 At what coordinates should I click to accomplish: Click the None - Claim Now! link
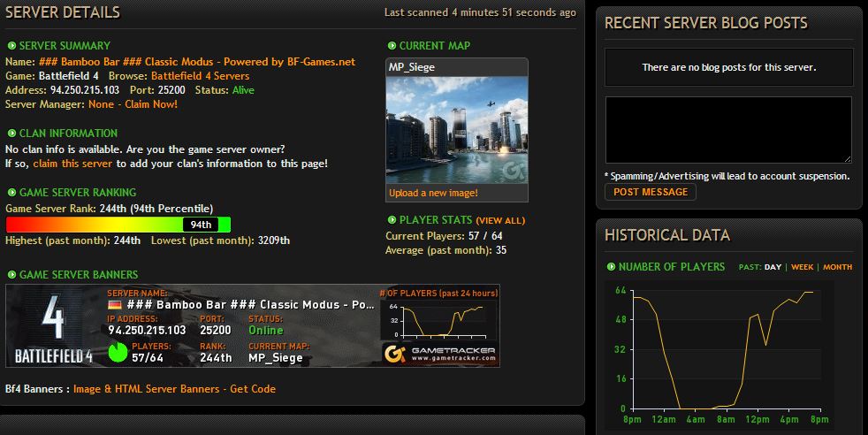(x=133, y=104)
